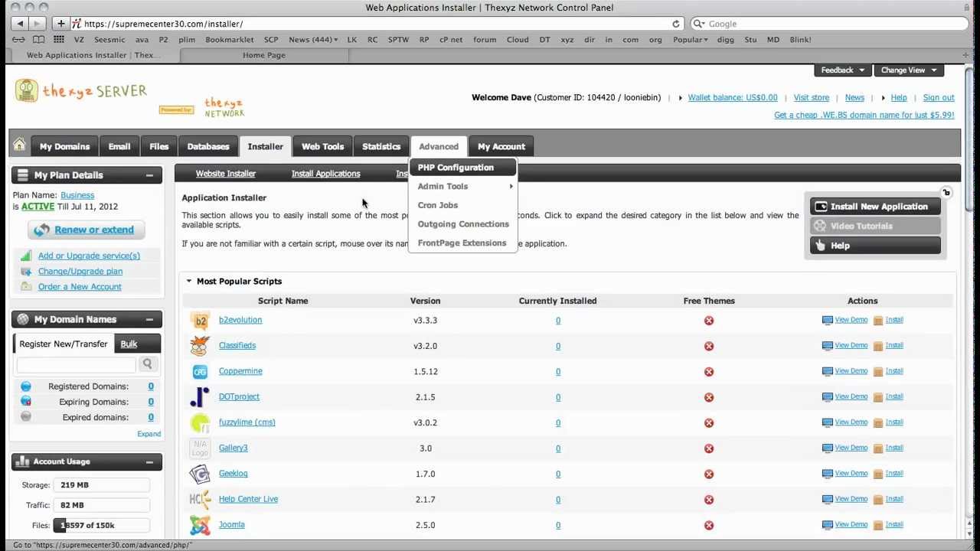Viewport: 980px width, 551px height.
Task: Click the Expiring Domains globe icon
Action: pos(26,402)
